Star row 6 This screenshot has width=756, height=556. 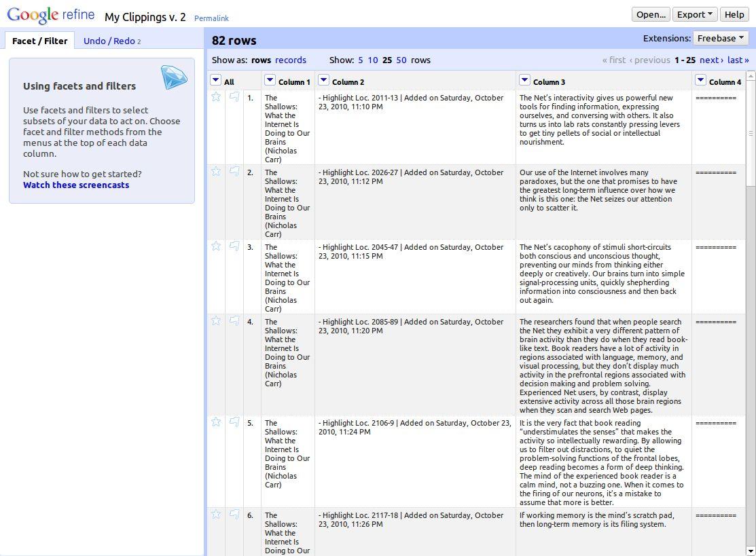pyautogui.click(x=216, y=515)
